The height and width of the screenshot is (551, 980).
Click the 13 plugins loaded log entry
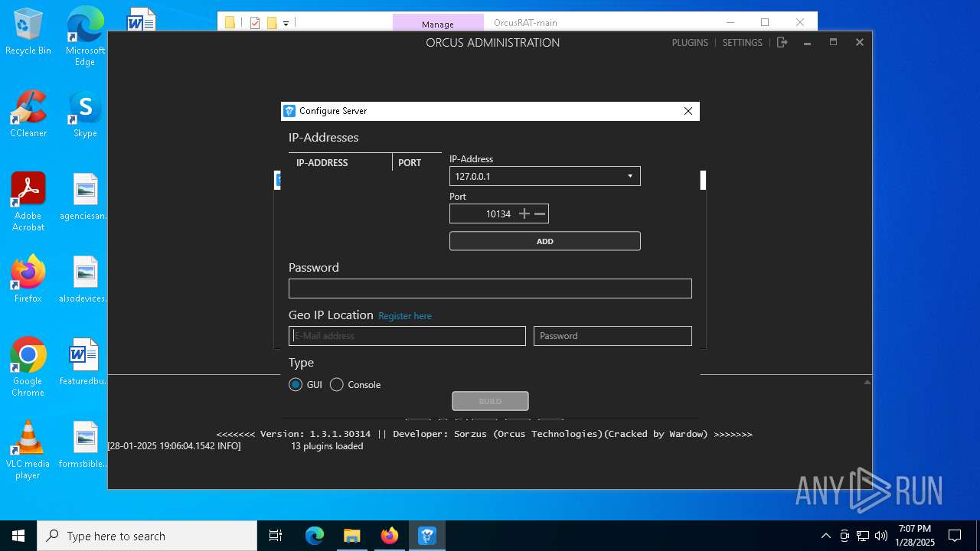click(327, 446)
